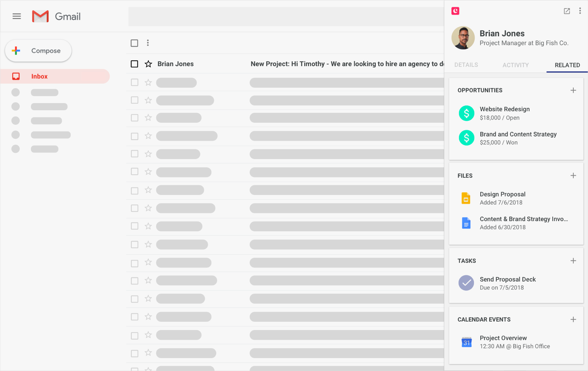
Task: Click the Brand and Content Strategy dollar icon
Action: click(x=466, y=138)
